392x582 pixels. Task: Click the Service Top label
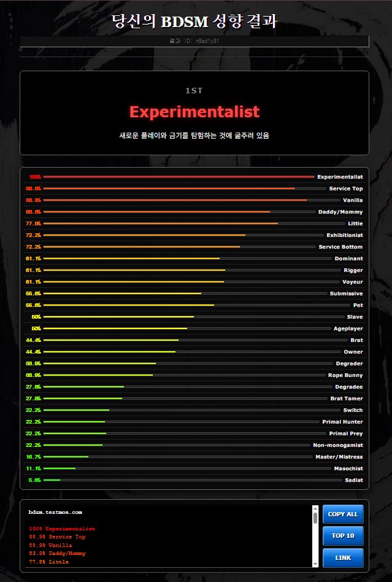click(345, 188)
